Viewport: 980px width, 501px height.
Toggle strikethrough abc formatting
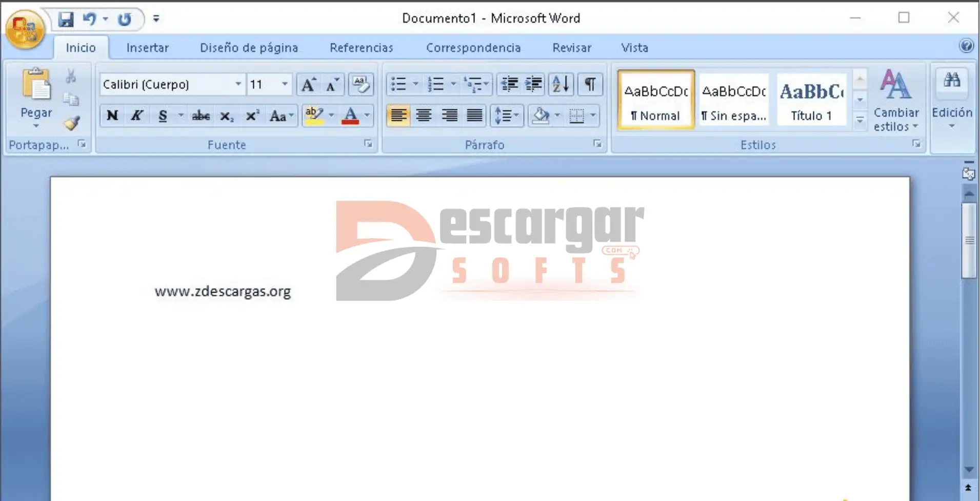[201, 115]
